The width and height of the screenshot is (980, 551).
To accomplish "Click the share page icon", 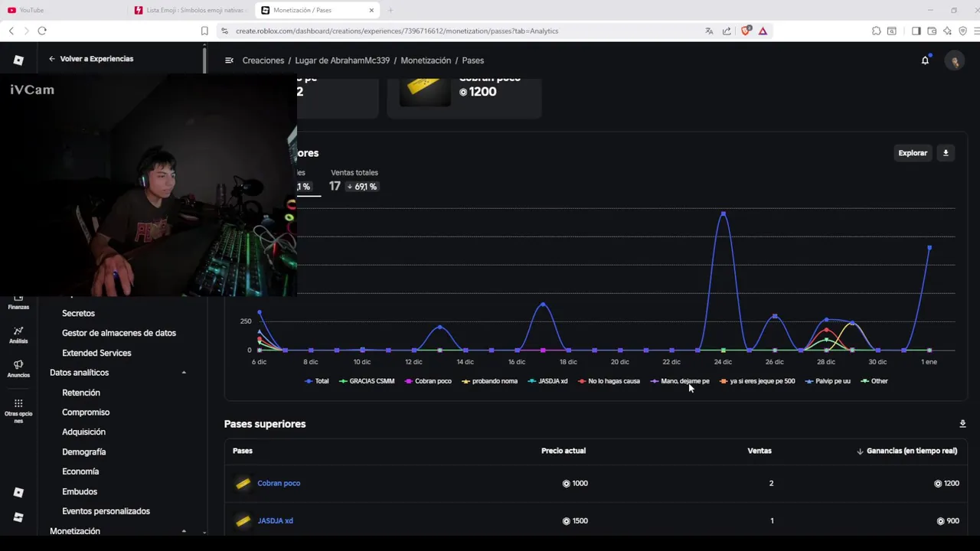I will [727, 31].
